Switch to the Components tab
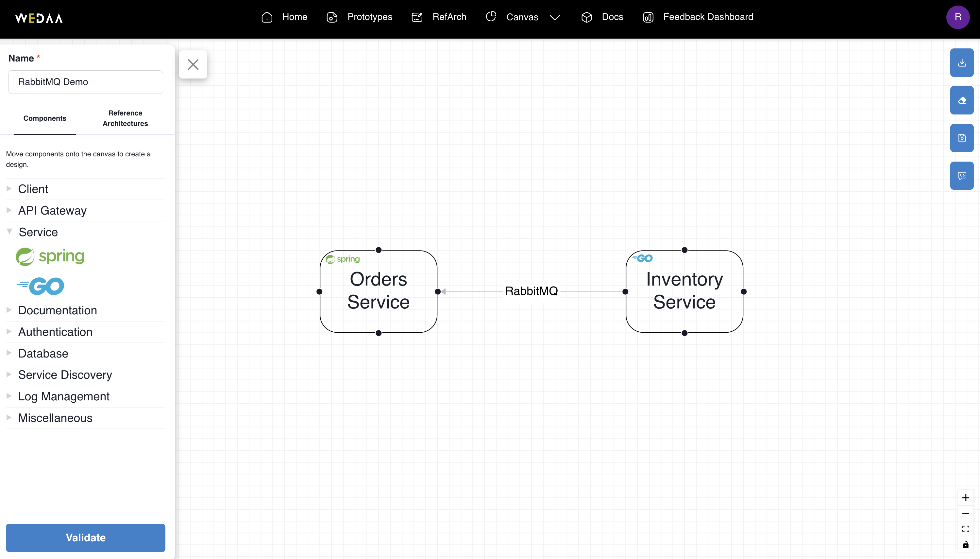 pos(45,118)
